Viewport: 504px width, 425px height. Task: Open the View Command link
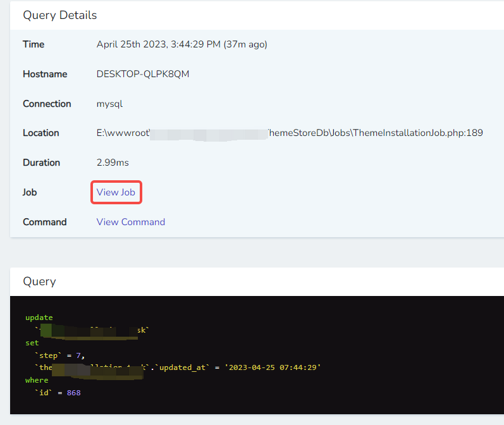pyautogui.click(x=130, y=222)
